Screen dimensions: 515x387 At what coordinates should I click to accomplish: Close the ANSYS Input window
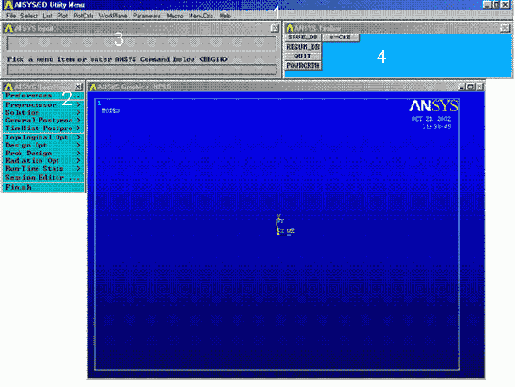(274, 28)
